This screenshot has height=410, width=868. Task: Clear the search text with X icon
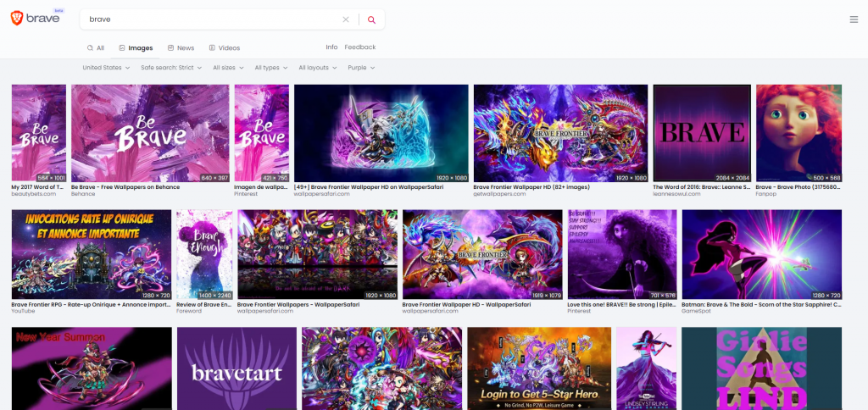pyautogui.click(x=345, y=19)
